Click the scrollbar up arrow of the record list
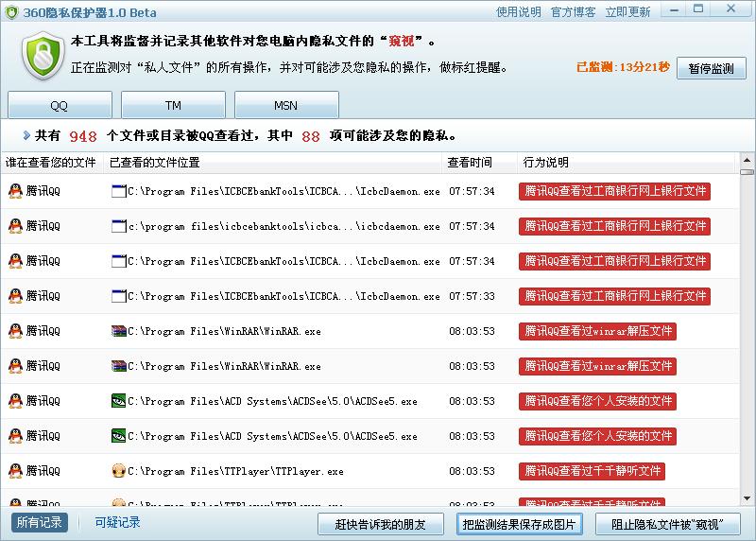This screenshot has width=756, height=541. (x=747, y=170)
